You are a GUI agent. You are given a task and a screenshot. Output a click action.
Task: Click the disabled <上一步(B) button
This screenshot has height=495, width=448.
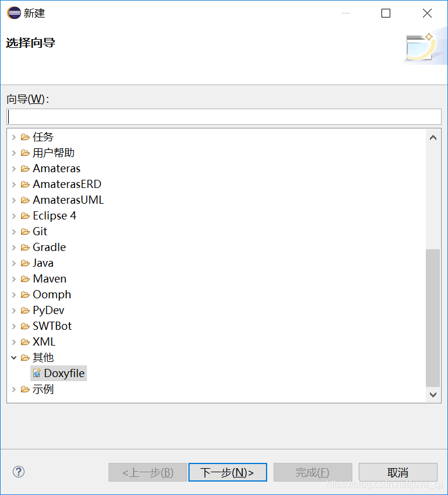click(x=148, y=472)
